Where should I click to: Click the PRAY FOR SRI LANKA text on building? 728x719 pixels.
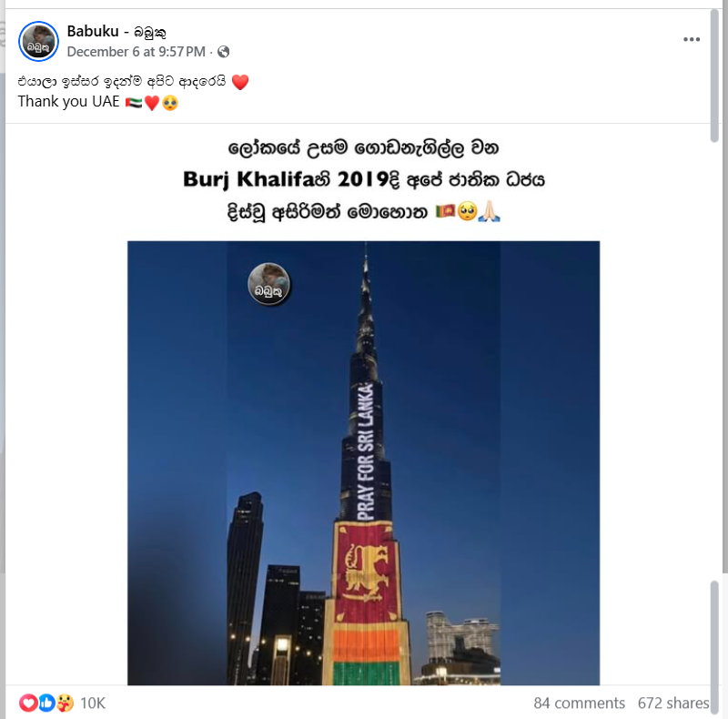click(x=366, y=451)
